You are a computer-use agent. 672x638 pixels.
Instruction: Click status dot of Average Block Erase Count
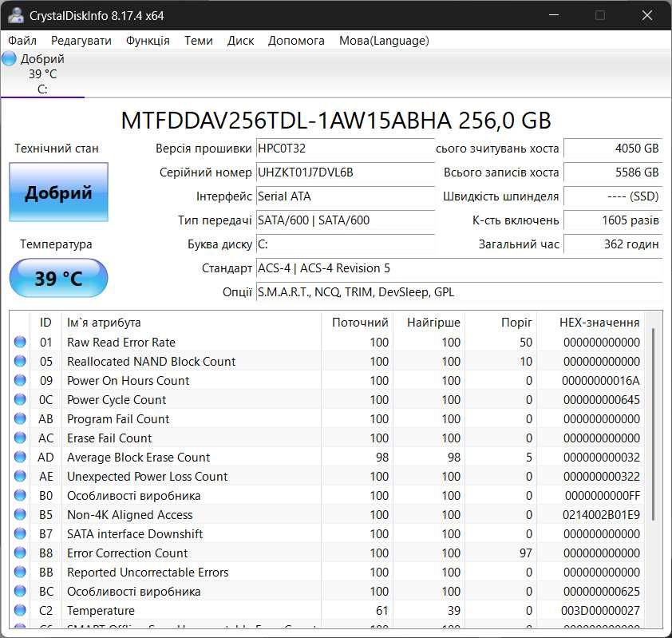[20, 457]
